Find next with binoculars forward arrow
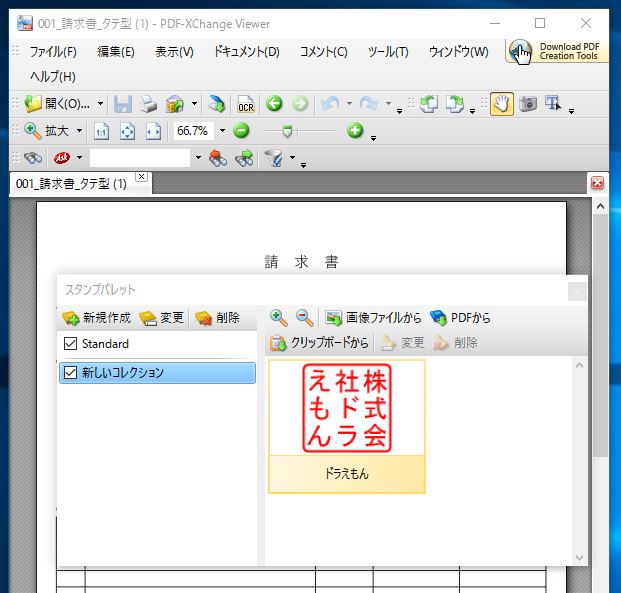 244,158
